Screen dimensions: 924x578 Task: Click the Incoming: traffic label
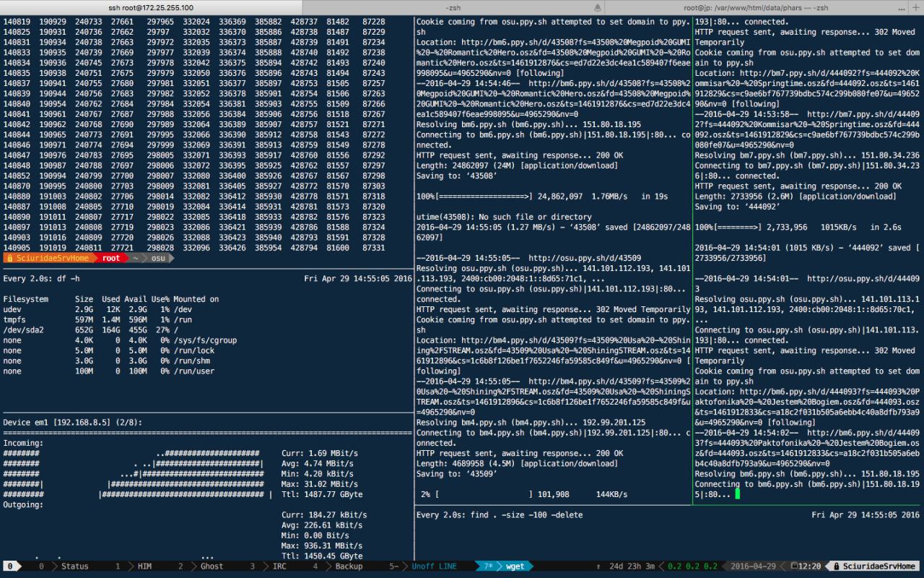tap(23, 443)
